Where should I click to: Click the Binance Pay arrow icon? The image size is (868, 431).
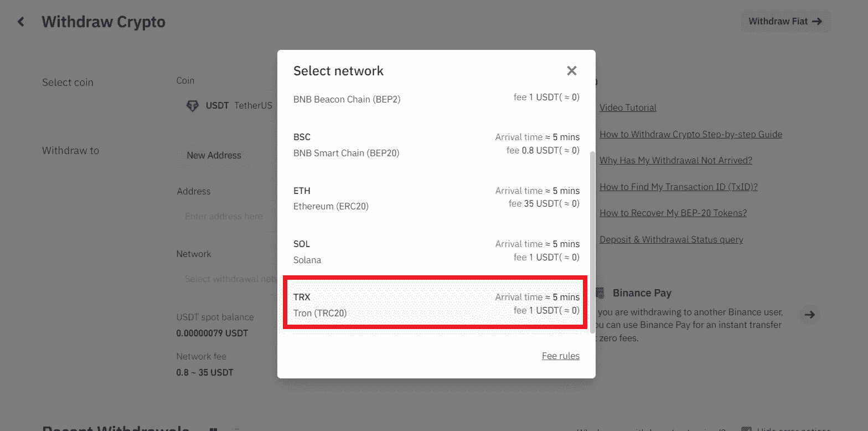pos(810,315)
